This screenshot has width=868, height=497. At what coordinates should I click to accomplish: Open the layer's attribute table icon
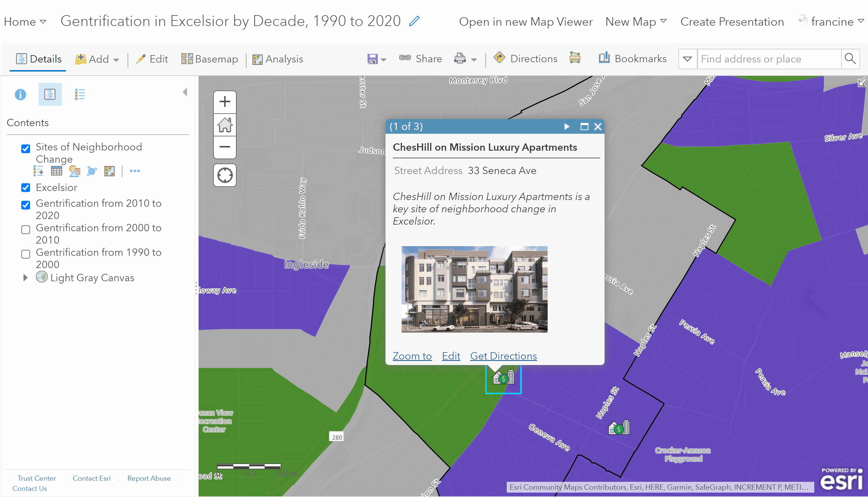pyautogui.click(x=56, y=171)
